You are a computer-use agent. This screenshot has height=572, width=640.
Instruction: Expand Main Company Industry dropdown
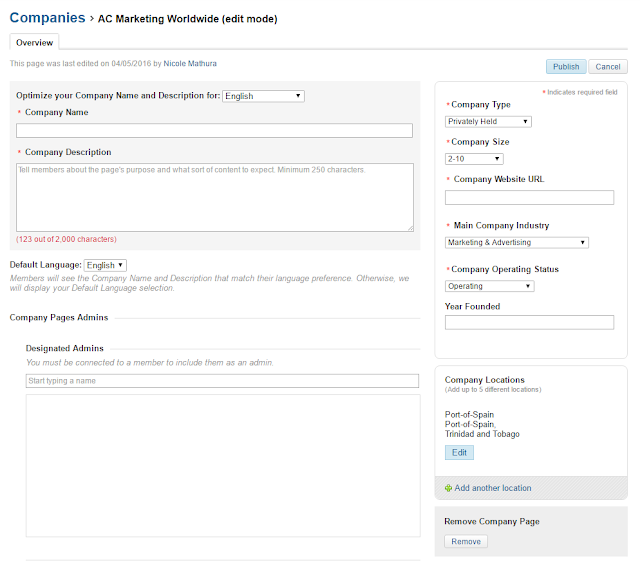(x=517, y=243)
